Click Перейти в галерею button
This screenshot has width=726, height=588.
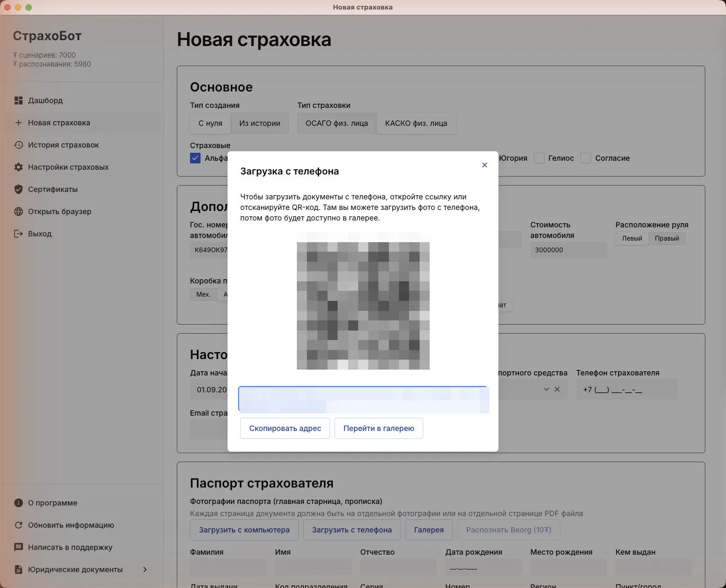click(x=379, y=428)
